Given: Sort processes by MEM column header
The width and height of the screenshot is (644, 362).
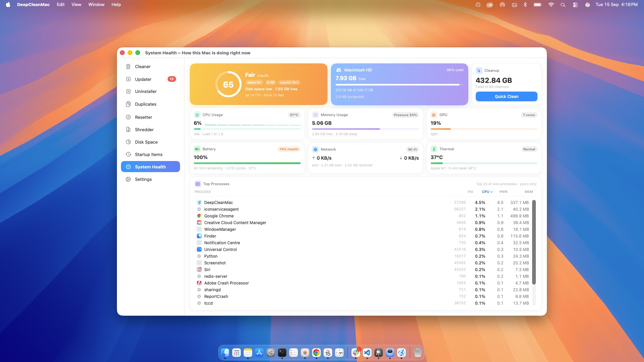Looking at the screenshot, I should 529,192.
